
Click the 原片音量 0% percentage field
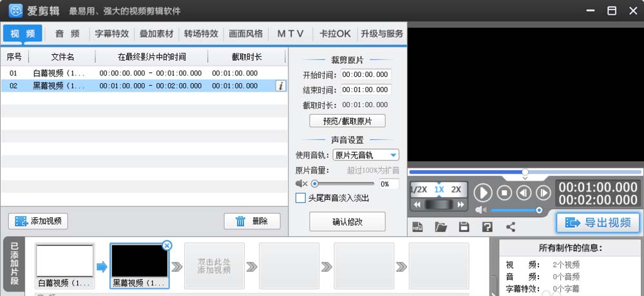tap(388, 184)
